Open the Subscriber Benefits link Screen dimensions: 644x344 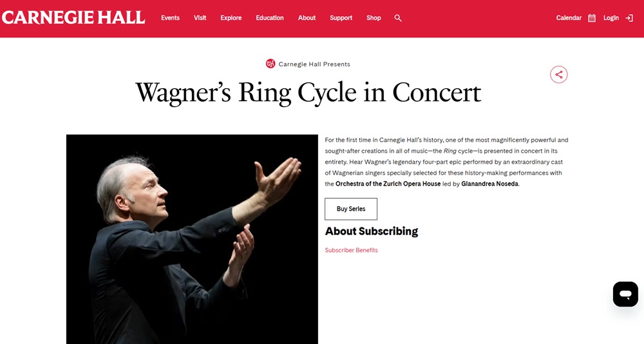point(351,250)
